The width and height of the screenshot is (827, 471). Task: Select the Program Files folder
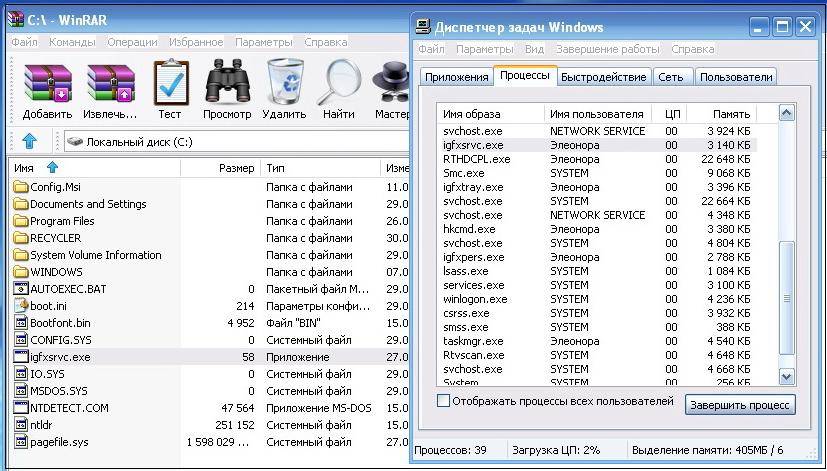click(54, 221)
